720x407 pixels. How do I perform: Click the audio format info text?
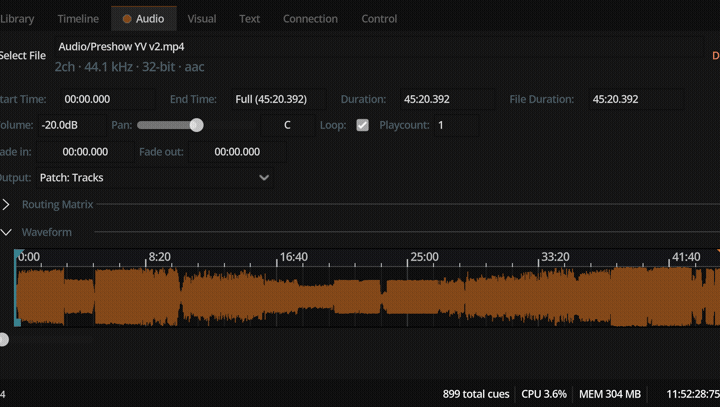pyautogui.click(x=129, y=67)
